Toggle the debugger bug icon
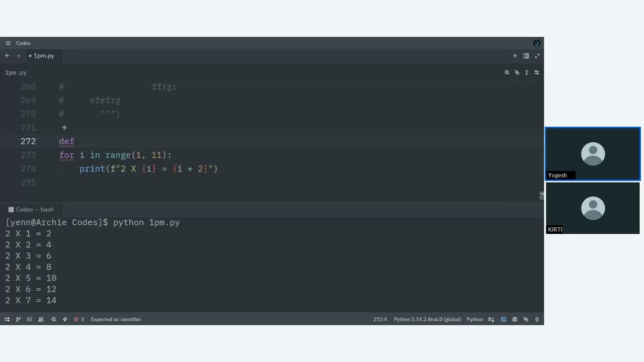The image size is (644, 362). pyautogui.click(x=515, y=319)
